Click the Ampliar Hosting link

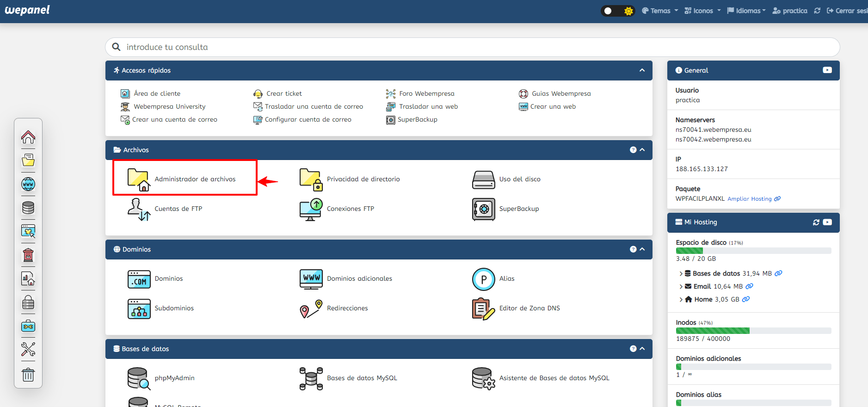pyautogui.click(x=754, y=199)
